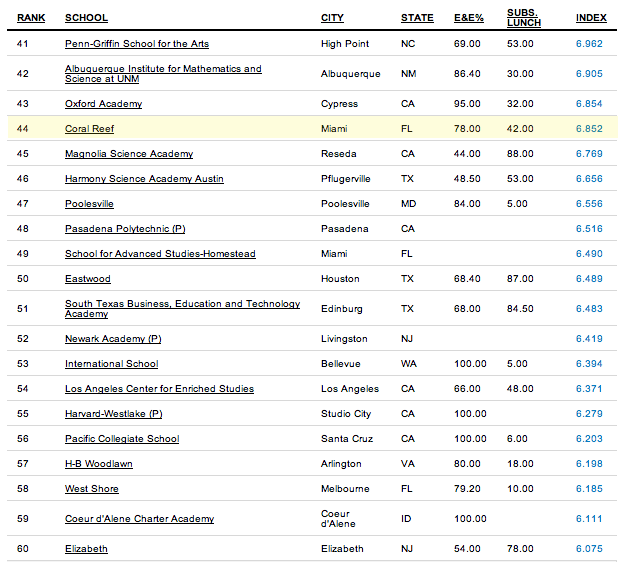Open South Texas Business, Education and Technology Academy

(182, 309)
